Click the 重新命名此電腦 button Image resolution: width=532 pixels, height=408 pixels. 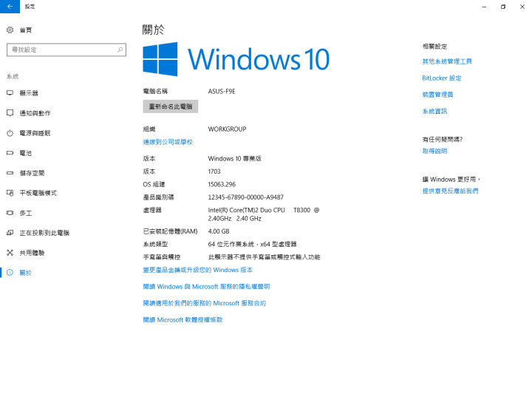coord(171,106)
